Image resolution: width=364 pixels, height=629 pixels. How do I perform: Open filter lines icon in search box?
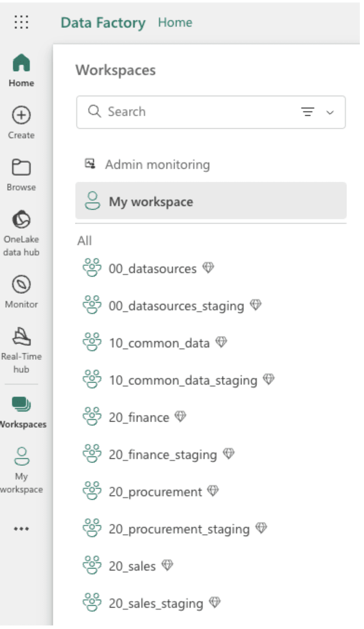308,112
